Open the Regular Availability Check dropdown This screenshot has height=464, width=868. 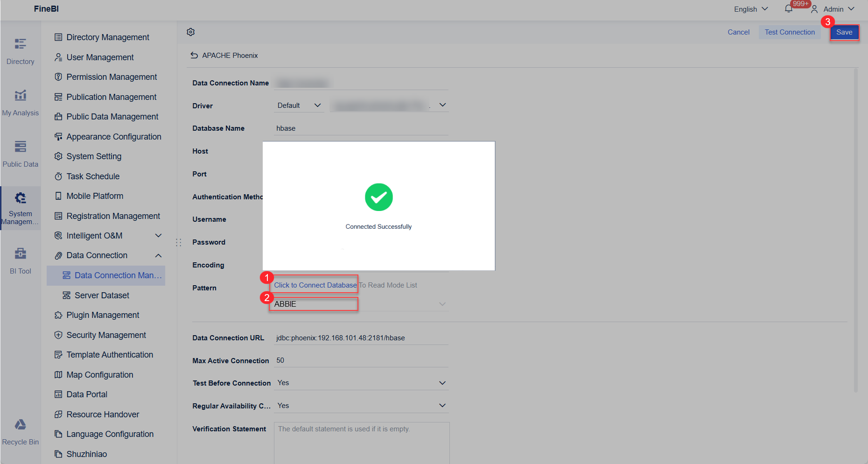pos(362,406)
